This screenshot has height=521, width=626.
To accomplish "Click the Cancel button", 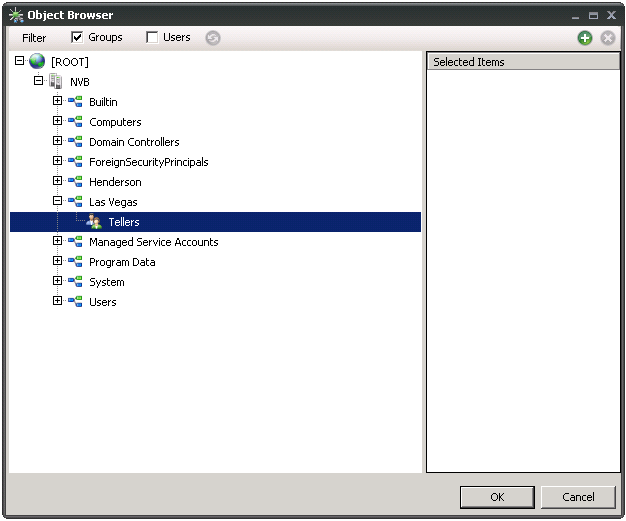I will coord(578,497).
